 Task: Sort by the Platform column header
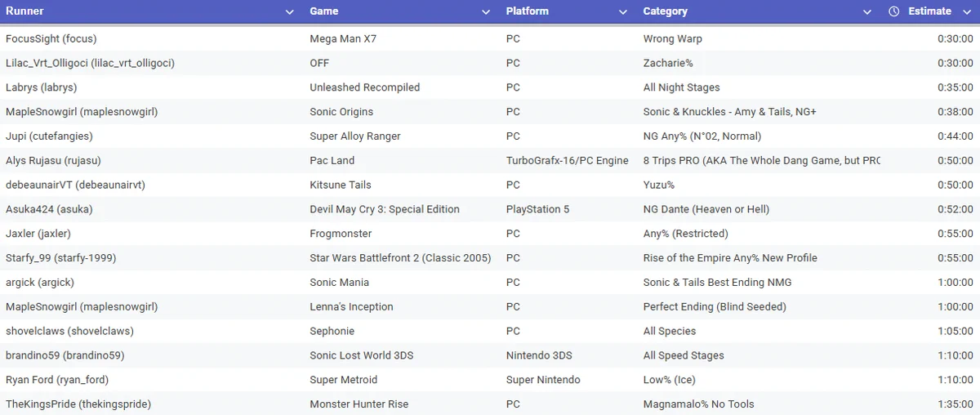528,11
